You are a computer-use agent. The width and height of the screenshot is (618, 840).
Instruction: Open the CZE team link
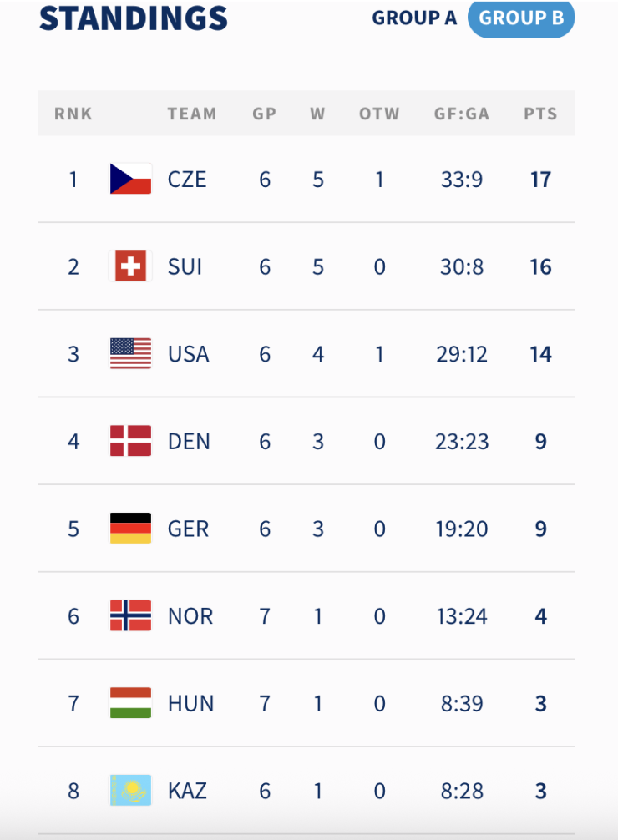187,180
